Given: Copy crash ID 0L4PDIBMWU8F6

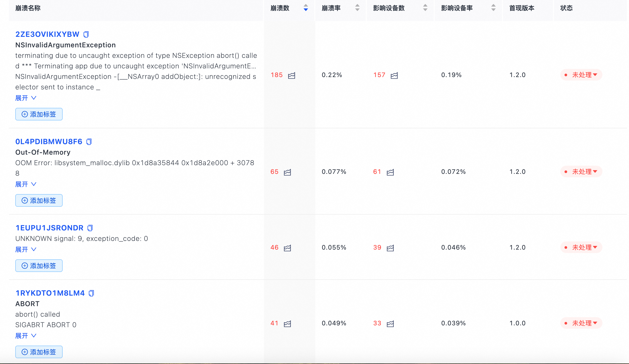Looking at the screenshot, I should 89,142.
